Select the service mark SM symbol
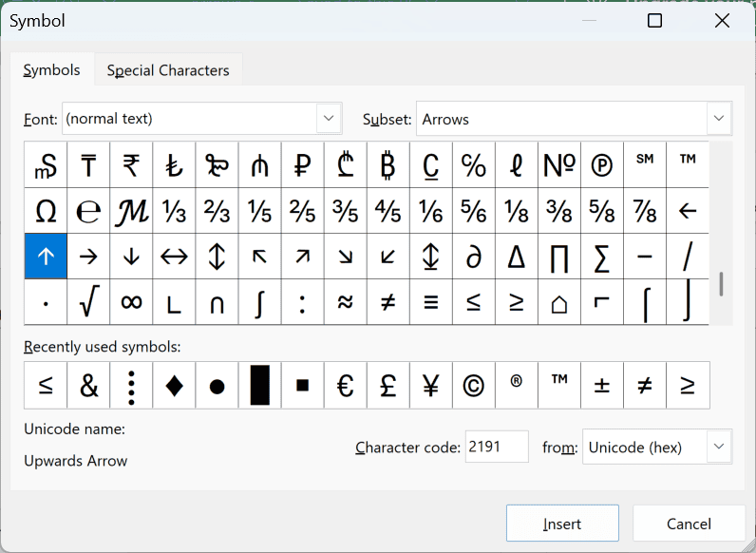 pos(645,165)
